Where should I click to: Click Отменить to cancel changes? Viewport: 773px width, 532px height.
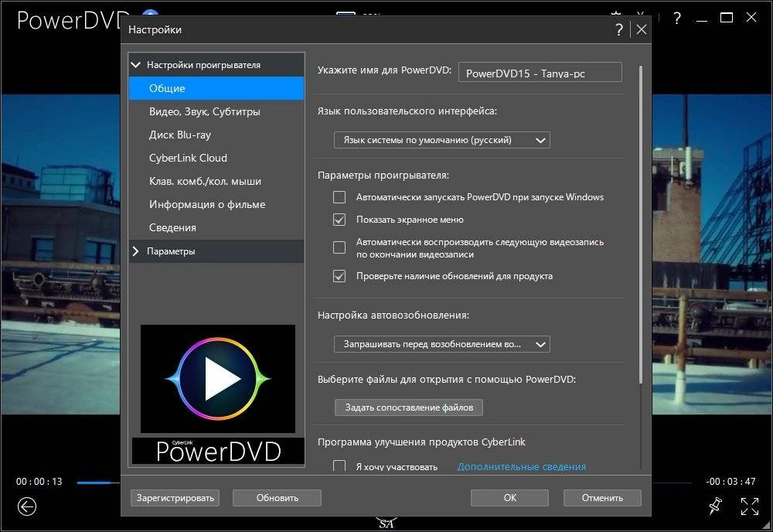point(602,498)
